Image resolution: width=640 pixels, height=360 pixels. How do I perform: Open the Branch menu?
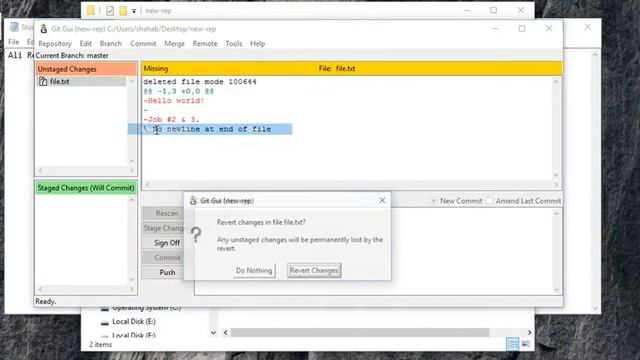[111, 43]
